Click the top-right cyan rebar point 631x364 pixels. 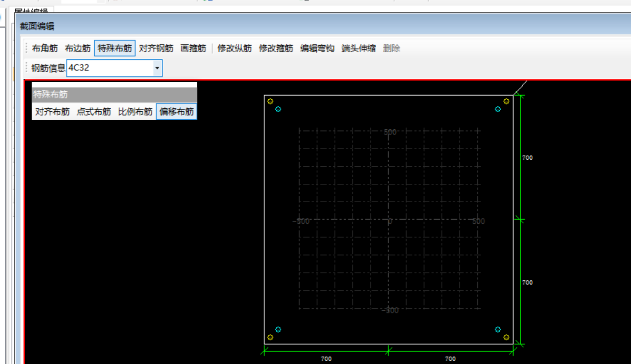click(498, 109)
